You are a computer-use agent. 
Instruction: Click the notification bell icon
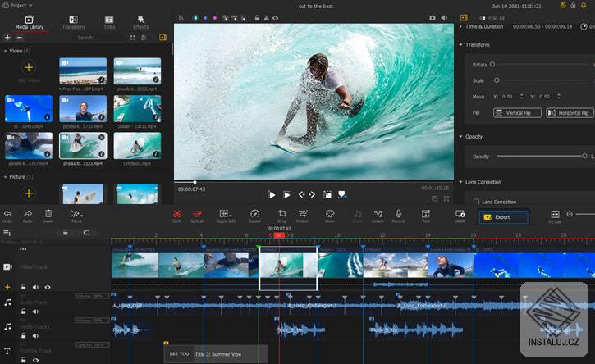tap(584, 5)
